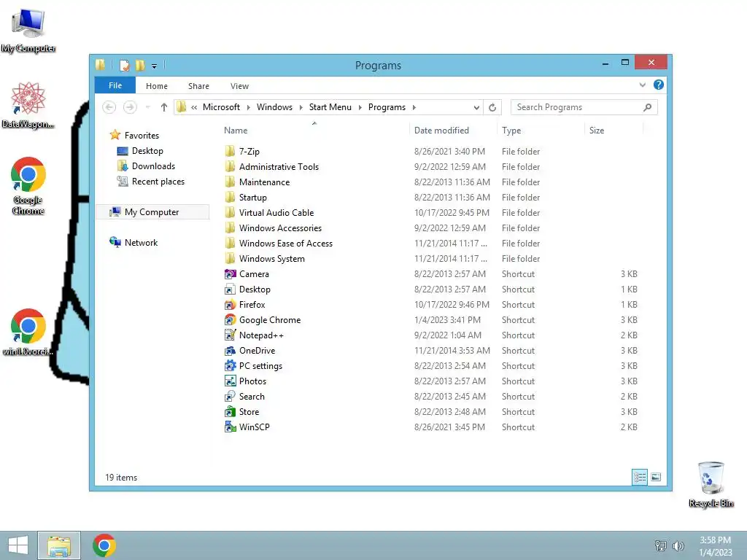Open address bar previous locations dropdown
The image size is (747, 560).
(x=476, y=108)
